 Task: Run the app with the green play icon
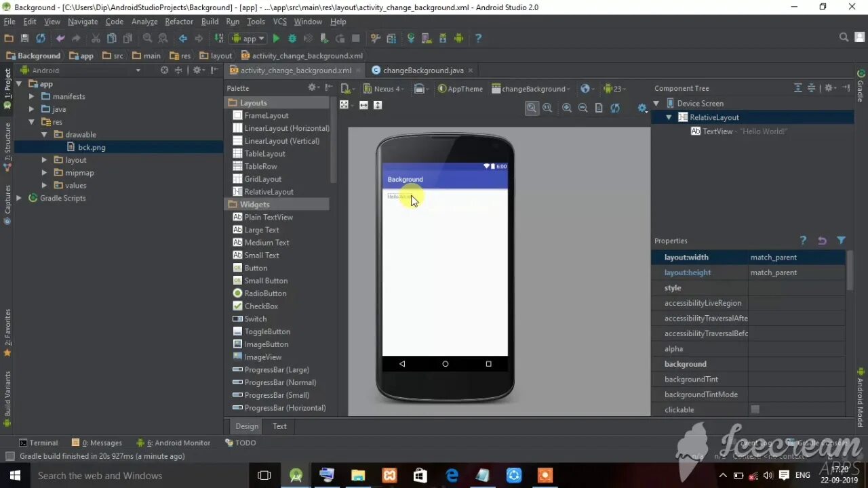(x=276, y=39)
